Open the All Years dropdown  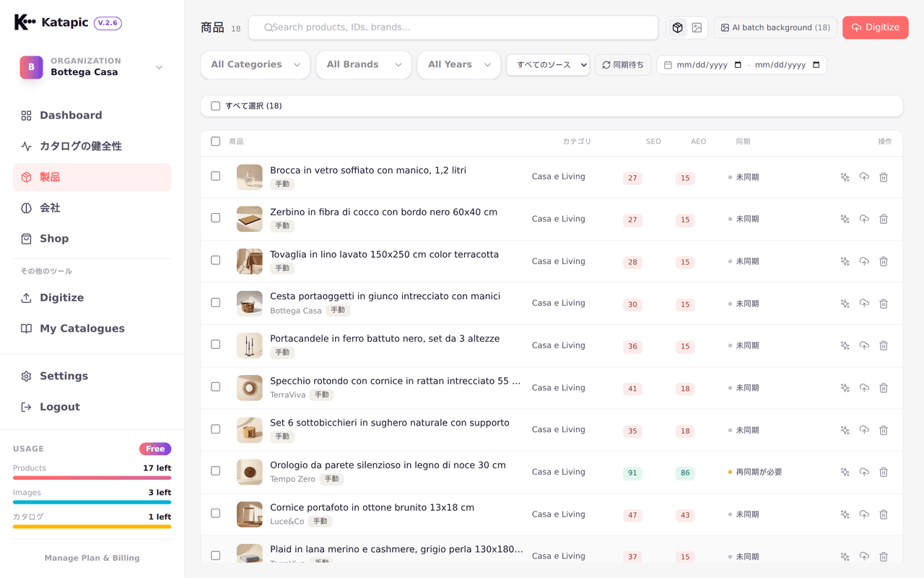tap(459, 65)
